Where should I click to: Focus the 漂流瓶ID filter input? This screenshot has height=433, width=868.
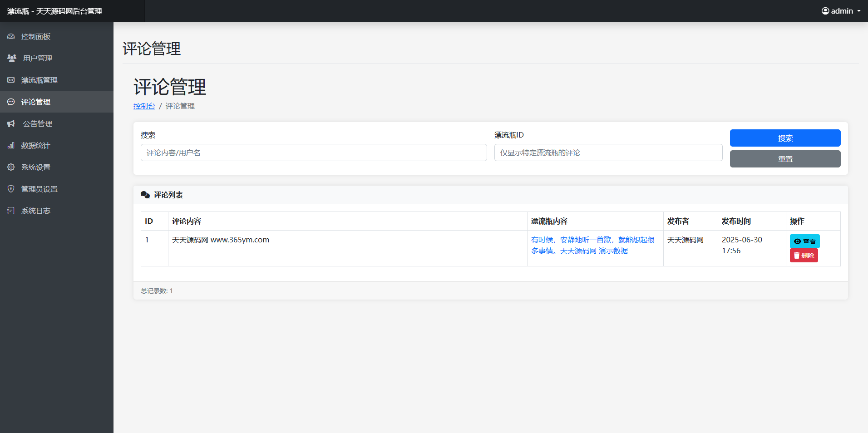pos(608,153)
